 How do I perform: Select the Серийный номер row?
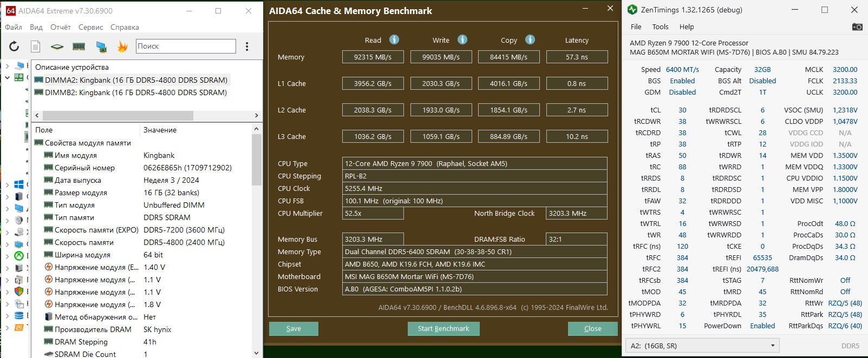[142, 168]
